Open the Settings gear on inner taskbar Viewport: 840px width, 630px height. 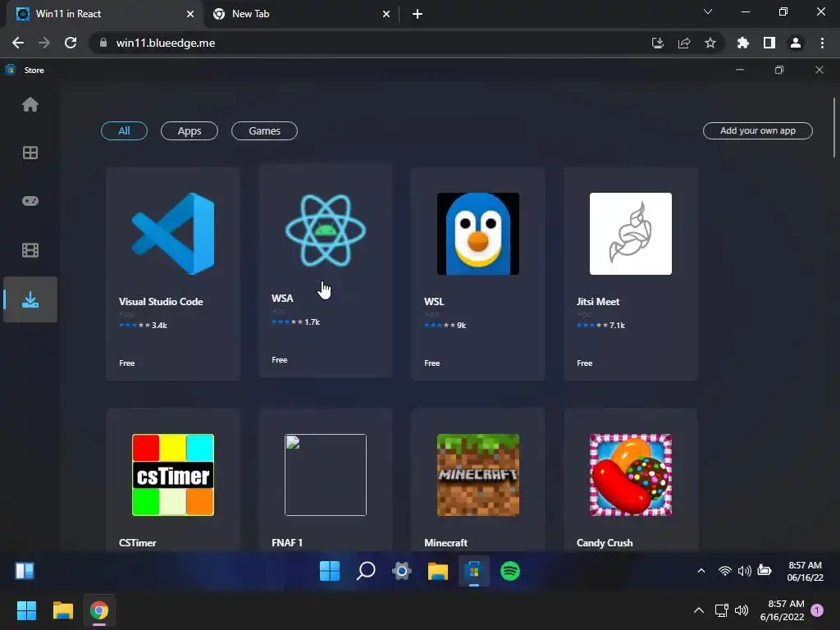click(x=402, y=571)
